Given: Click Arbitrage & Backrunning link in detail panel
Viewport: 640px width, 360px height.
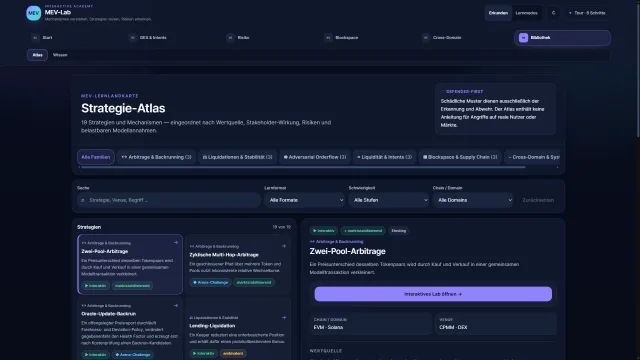Looking at the screenshot, I should tap(336, 242).
